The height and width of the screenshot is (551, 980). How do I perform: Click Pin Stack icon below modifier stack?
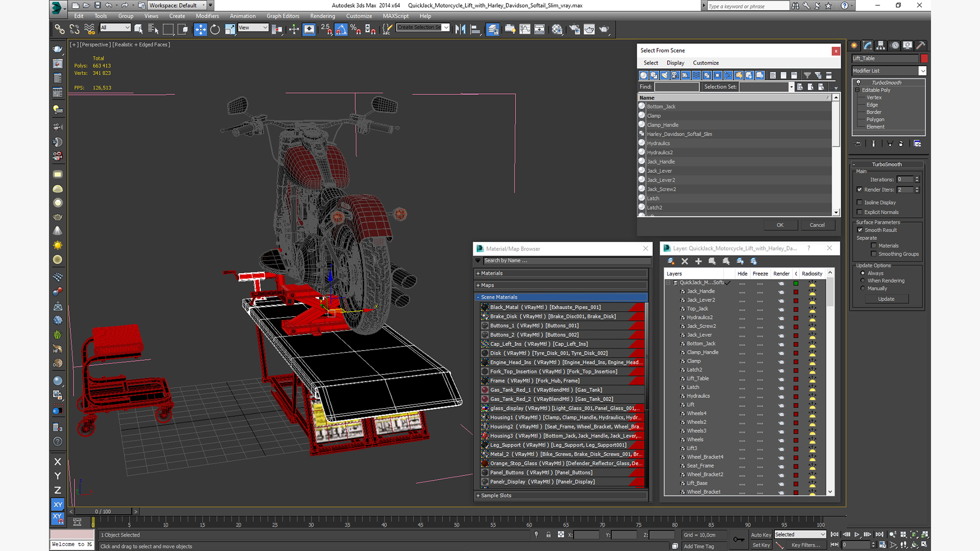857,144
